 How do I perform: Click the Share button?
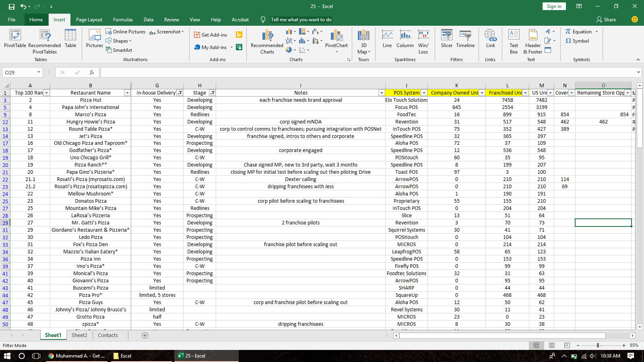tap(606, 19)
